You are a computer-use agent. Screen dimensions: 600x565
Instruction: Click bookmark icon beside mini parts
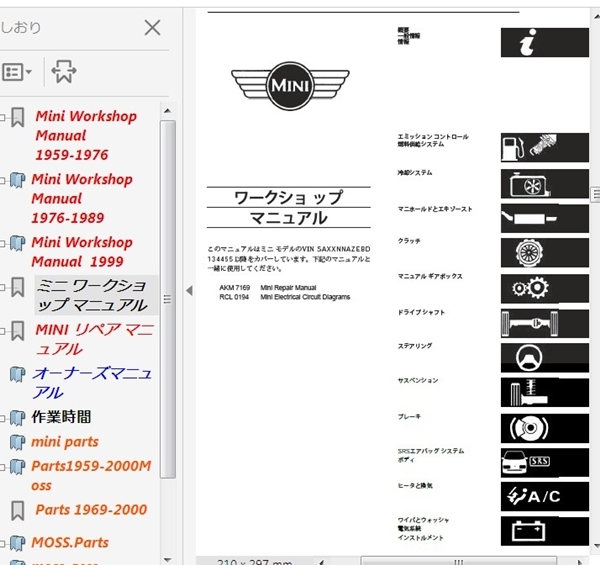pyautogui.click(x=17, y=443)
